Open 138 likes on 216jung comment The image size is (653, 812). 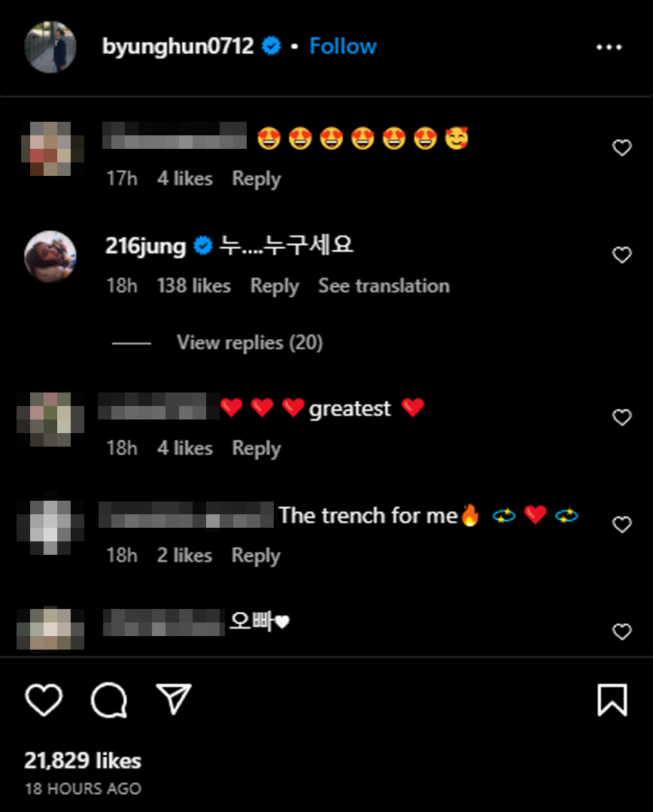(194, 286)
